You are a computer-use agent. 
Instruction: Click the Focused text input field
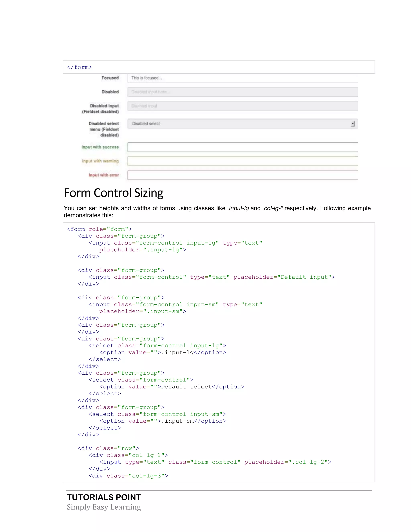242,78
